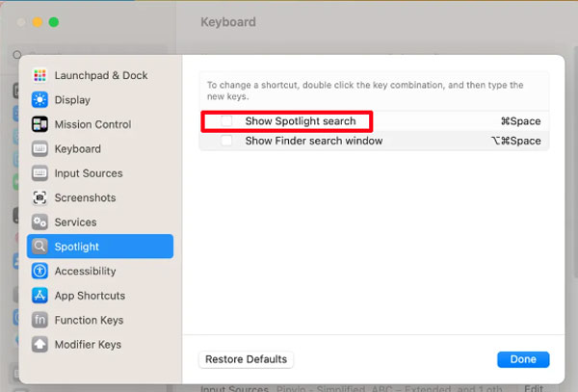Image resolution: width=578 pixels, height=392 pixels.
Task: Click the App Shortcuts icon
Action: pos(39,296)
